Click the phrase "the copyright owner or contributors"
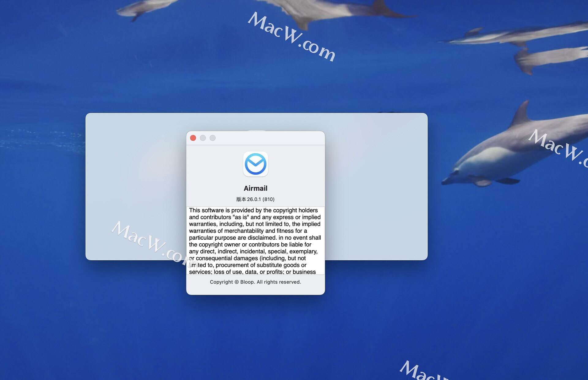The height and width of the screenshot is (380, 588). click(x=234, y=245)
